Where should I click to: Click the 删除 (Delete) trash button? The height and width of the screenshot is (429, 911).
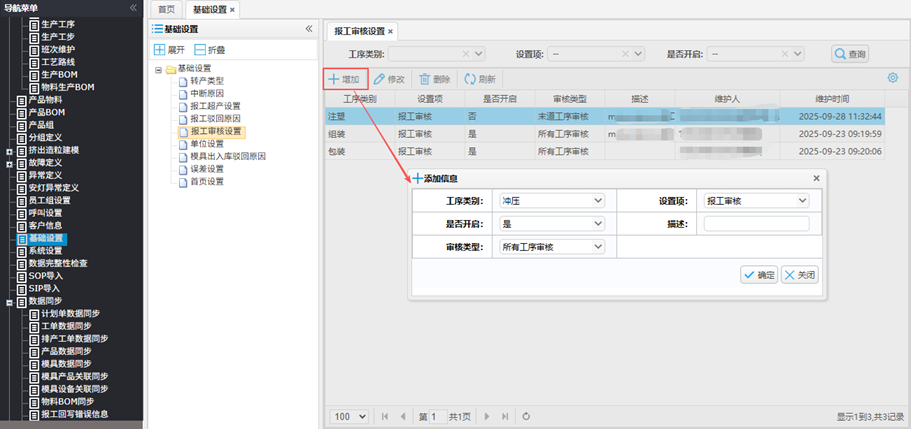435,78
